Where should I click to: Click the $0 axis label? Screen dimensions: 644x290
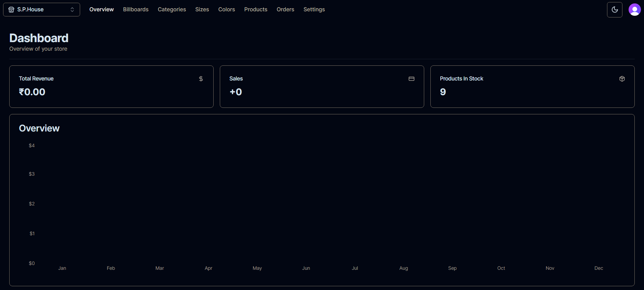click(x=32, y=263)
